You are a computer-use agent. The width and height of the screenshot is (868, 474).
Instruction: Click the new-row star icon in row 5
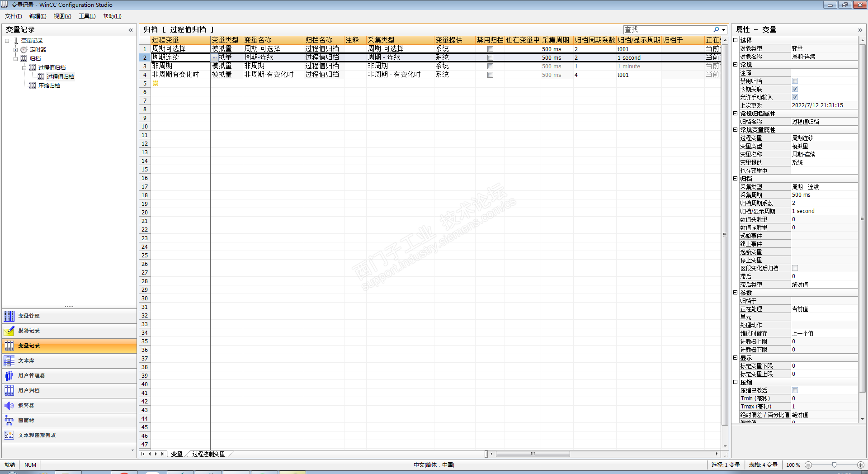tap(156, 83)
